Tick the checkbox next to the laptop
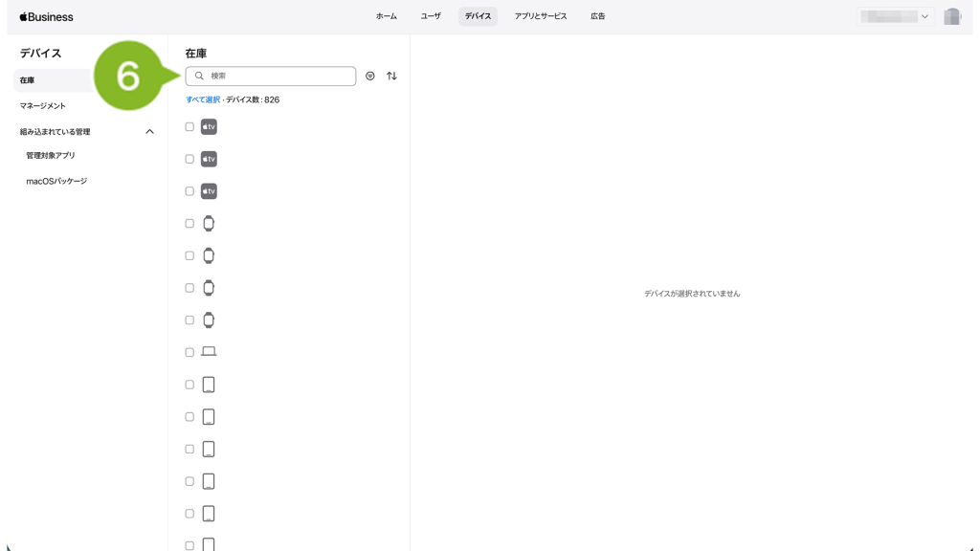This screenshot has height=551, width=980. coord(189,352)
